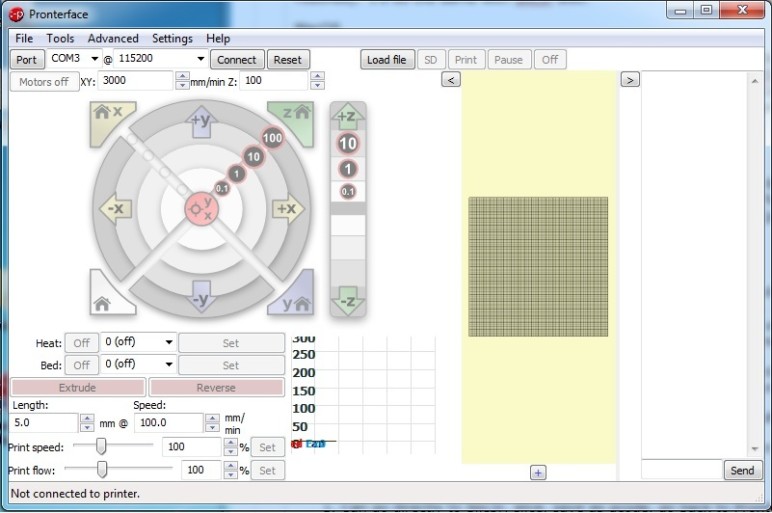772x513 pixels.
Task: Raise the Z axis with the +z arrow
Action: [x=347, y=116]
